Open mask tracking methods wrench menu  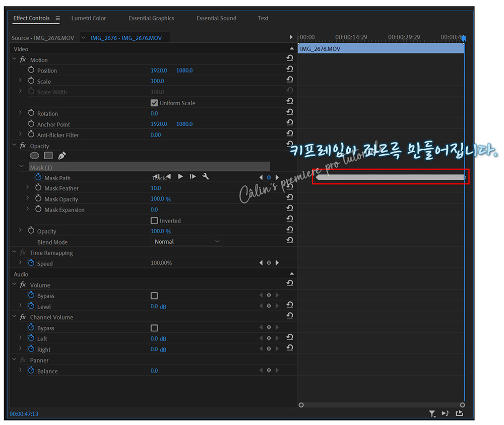pos(206,176)
